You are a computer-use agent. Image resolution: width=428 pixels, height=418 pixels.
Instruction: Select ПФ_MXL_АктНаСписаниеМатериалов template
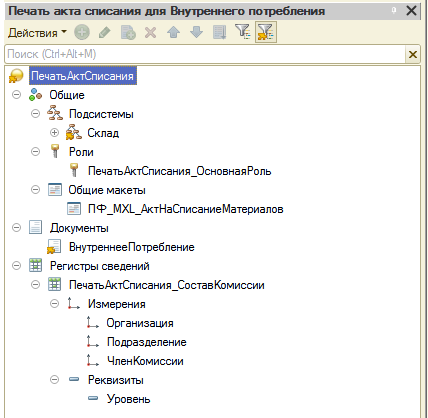pos(185,209)
